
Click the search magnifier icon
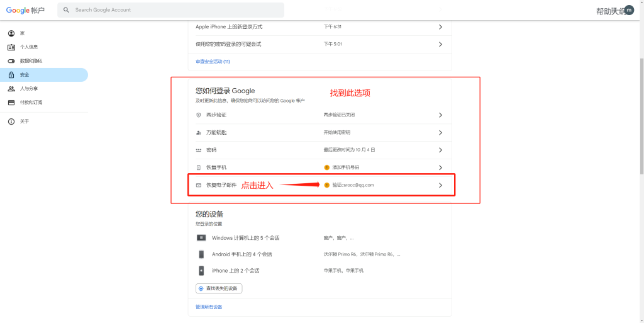click(x=67, y=10)
